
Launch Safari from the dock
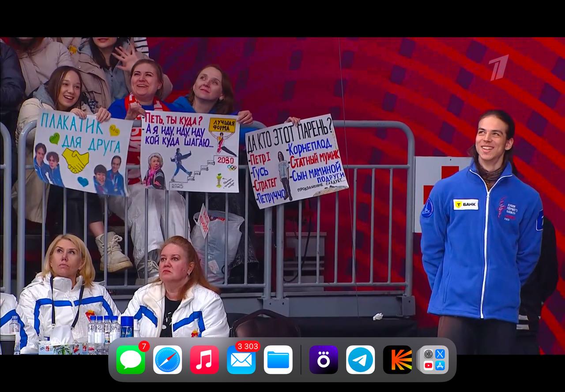click(167, 360)
